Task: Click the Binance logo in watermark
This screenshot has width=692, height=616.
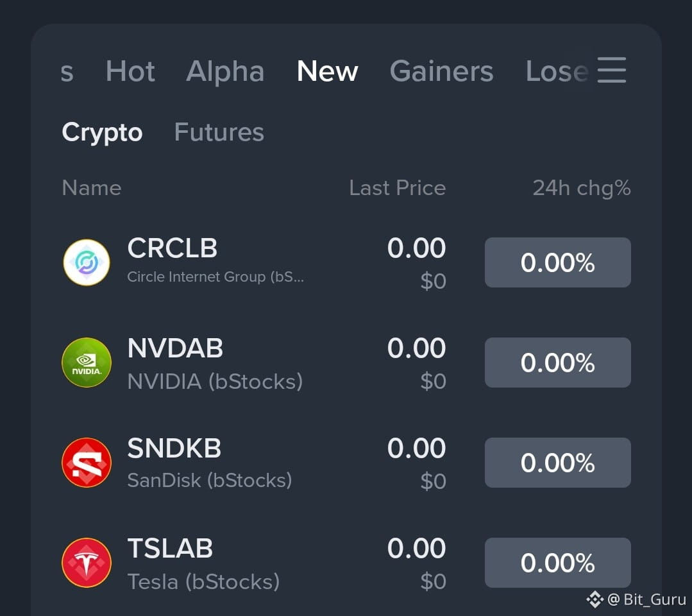Action: tap(595, 599)
